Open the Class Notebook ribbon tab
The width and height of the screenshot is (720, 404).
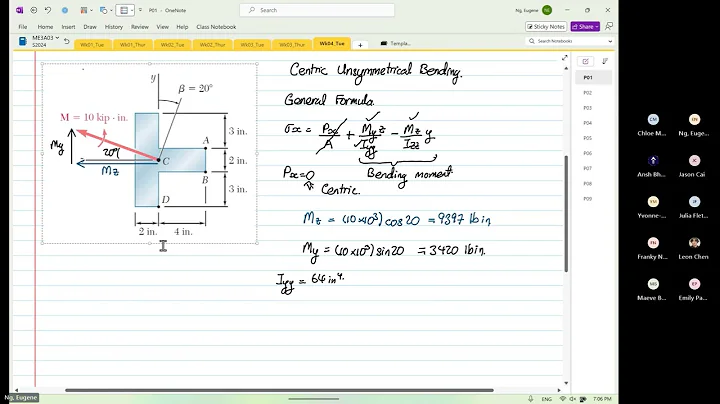tap(216, 27)
